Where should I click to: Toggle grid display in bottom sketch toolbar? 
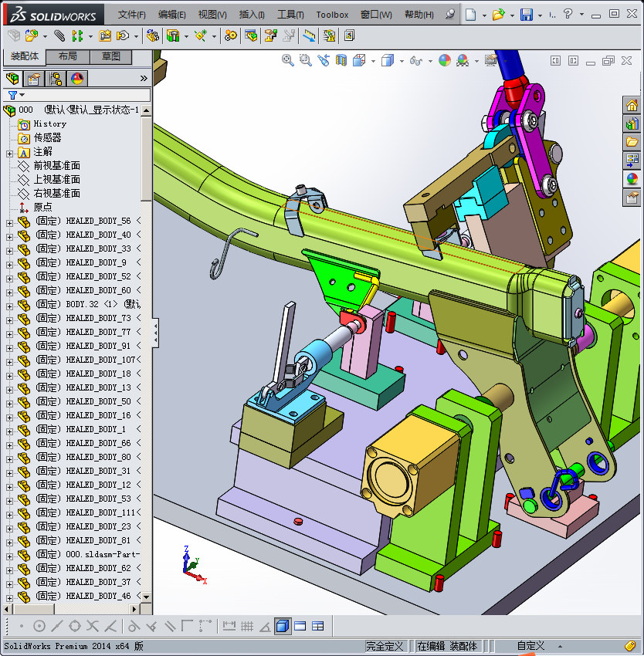(x=247, y=626)
